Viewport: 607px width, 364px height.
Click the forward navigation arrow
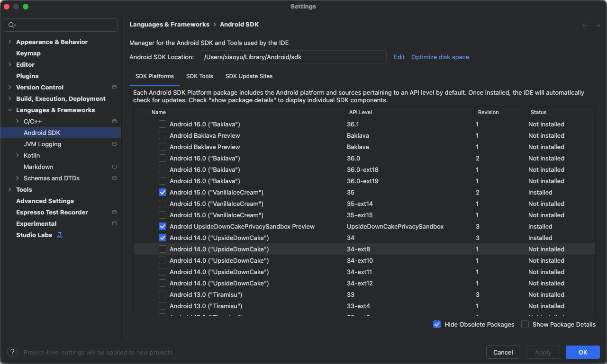[x=598, y=26]
